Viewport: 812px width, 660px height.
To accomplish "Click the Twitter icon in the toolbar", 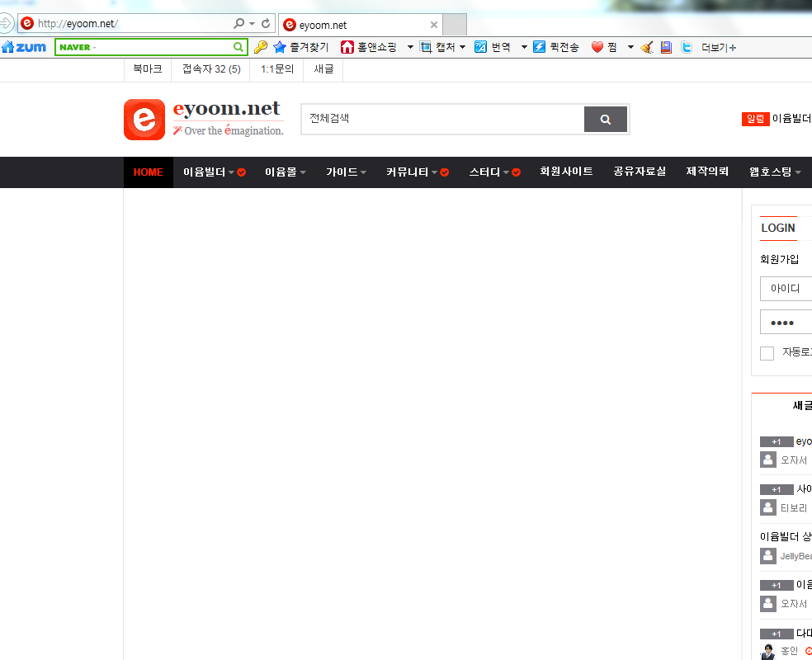I will pos(687,47).
